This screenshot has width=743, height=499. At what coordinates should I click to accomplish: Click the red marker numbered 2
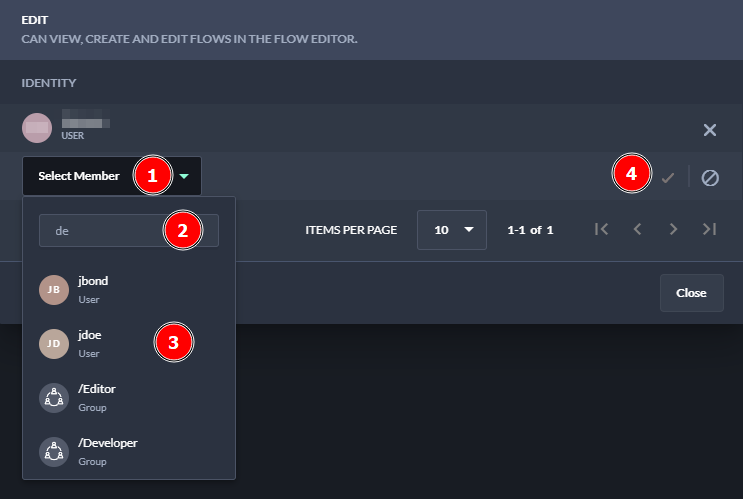[x=182, y=231]
